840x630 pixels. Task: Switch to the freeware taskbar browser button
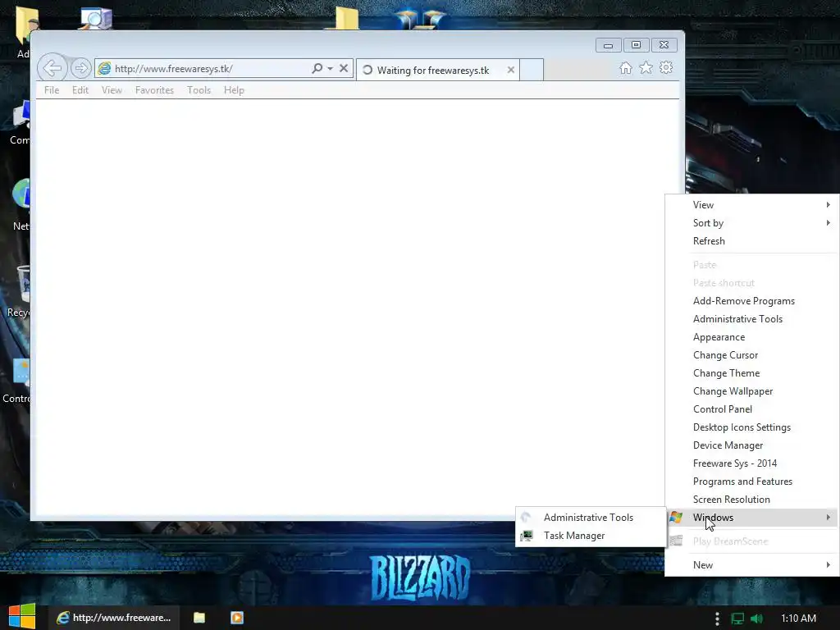click(x=113, y=618)
